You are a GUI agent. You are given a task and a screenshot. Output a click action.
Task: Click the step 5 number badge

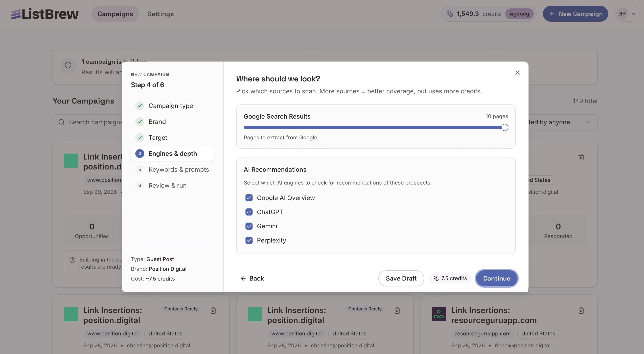(x=140, y=170)
